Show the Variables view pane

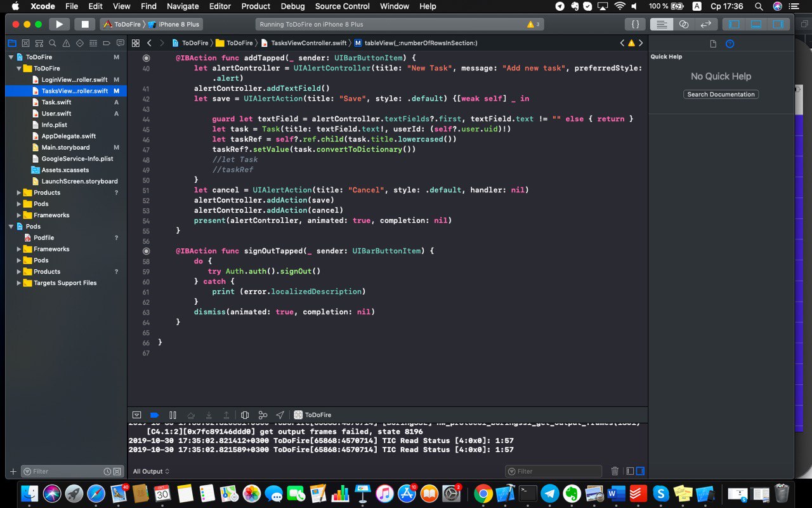(x=630, y=471)
